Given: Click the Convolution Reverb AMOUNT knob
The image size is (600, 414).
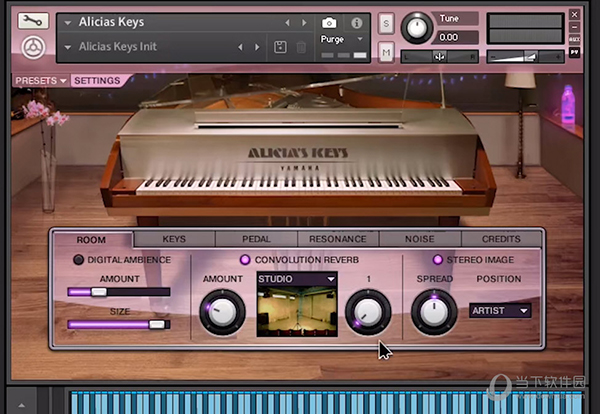Looking at the screenshot, I should tap(222, 312).
